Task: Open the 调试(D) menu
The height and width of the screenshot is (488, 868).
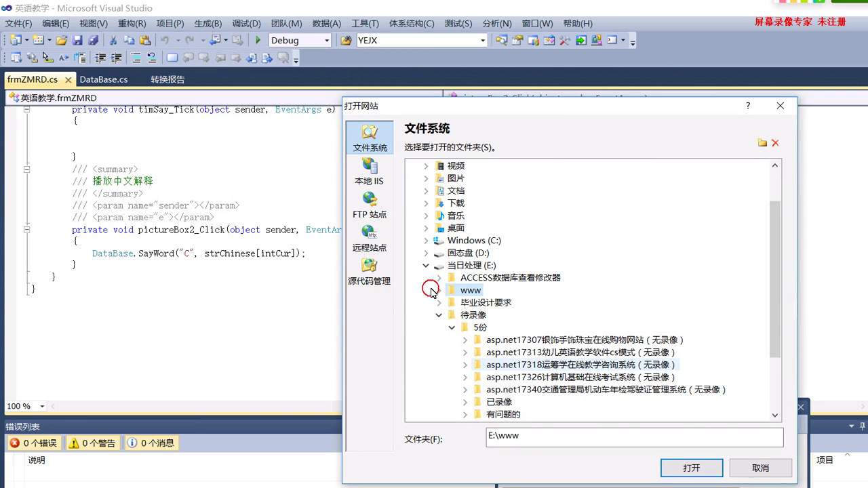Action: click(246, 23)
